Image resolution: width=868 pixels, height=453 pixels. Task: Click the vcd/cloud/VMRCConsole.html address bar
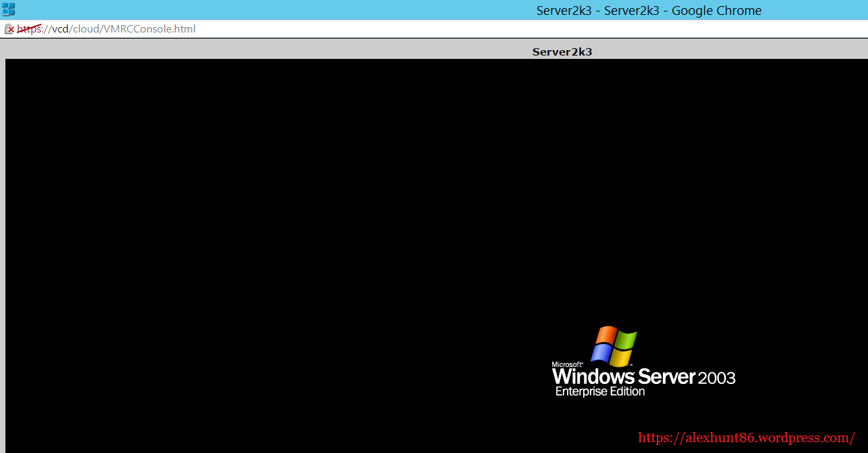(x=106, y=29)
